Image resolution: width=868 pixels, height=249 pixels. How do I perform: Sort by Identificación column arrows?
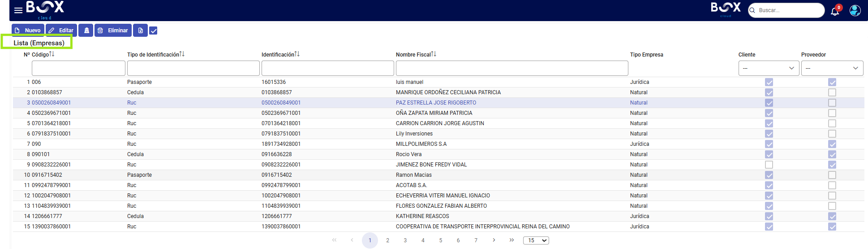(297, 54)
